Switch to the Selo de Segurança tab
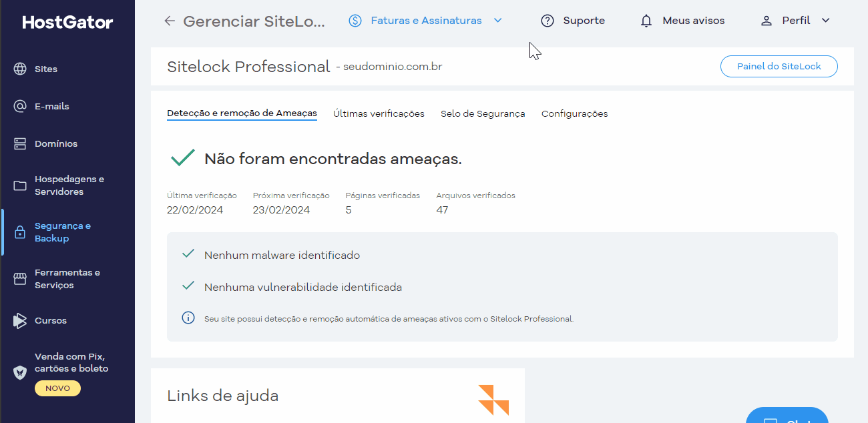868x423 pixels. point(483,113)
